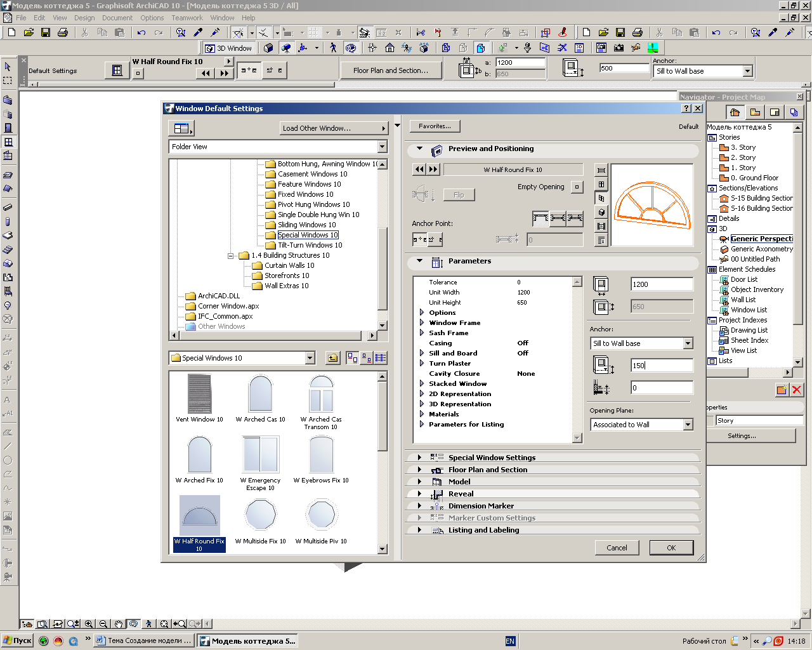Select the Pick Up Parameters eyedropper tool
The width and height of the screenshot is (812, 650).
[198, 32]
